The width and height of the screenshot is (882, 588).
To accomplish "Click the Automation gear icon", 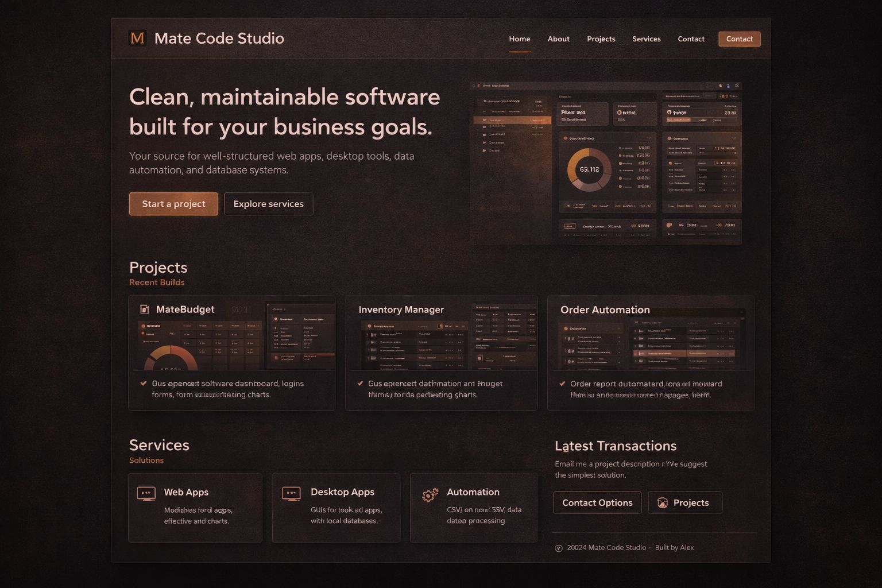I will pos(430,494).
